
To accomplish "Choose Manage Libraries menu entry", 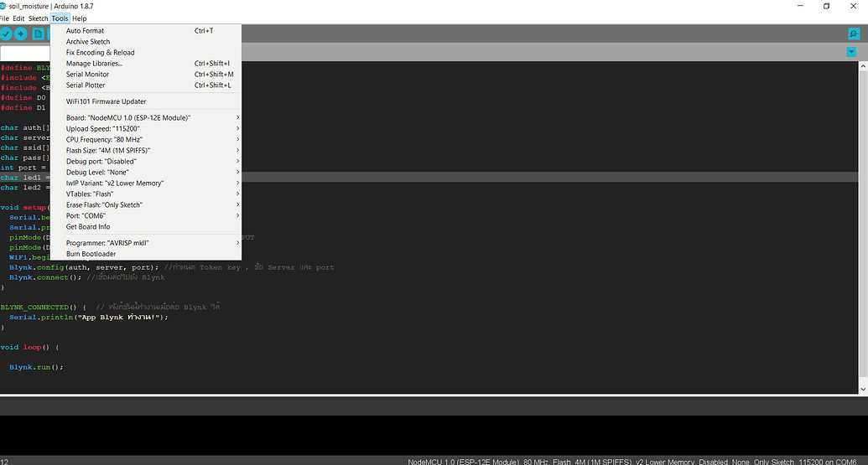I will click(94, 64).
